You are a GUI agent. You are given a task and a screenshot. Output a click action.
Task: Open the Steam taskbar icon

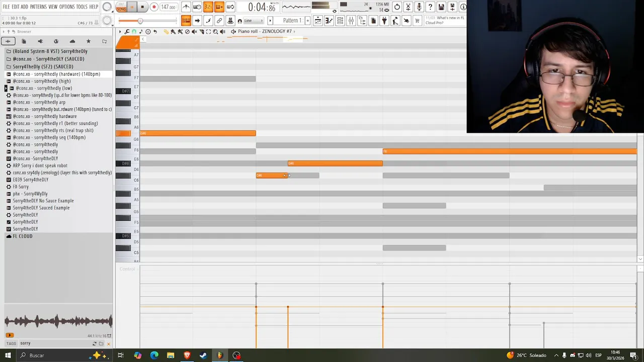[x=203, y=355]
